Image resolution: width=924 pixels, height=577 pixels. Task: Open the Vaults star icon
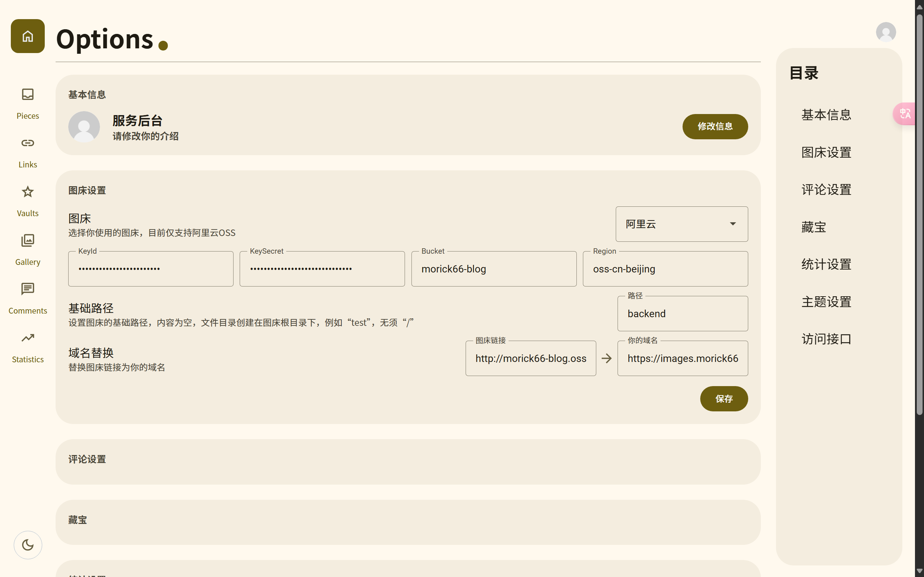(27, 192)
